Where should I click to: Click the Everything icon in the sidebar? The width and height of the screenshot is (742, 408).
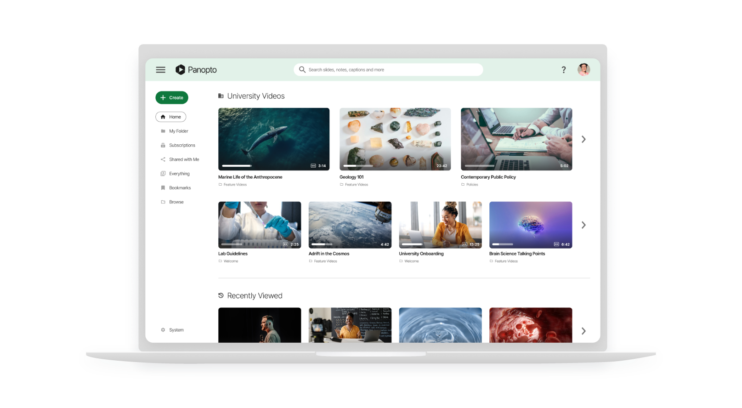pos(163,173)
